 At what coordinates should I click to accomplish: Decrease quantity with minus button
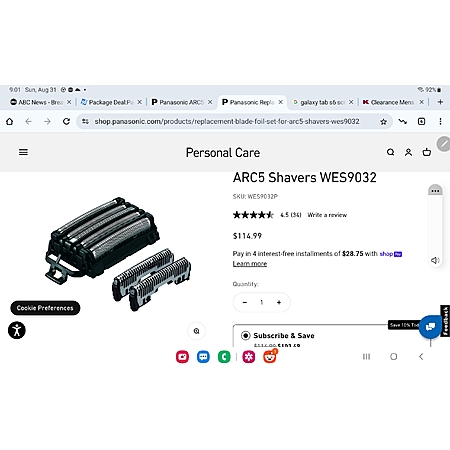[245, 302]
